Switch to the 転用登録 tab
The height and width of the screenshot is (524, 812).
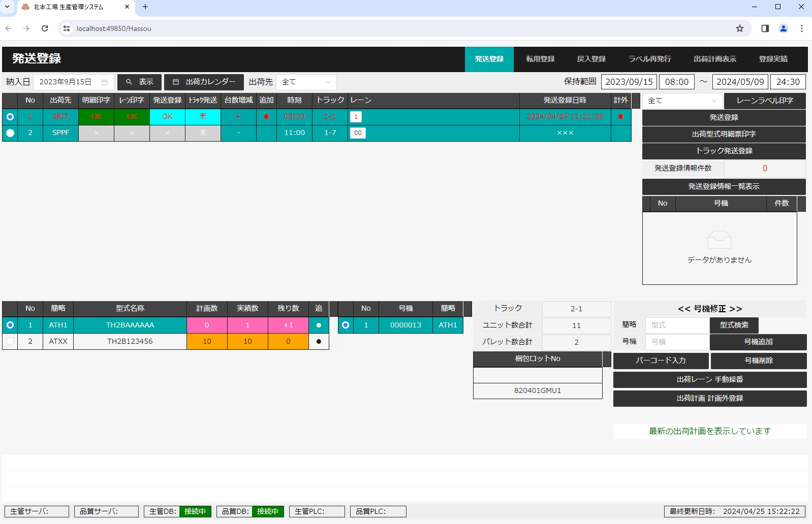pos(540,59)
